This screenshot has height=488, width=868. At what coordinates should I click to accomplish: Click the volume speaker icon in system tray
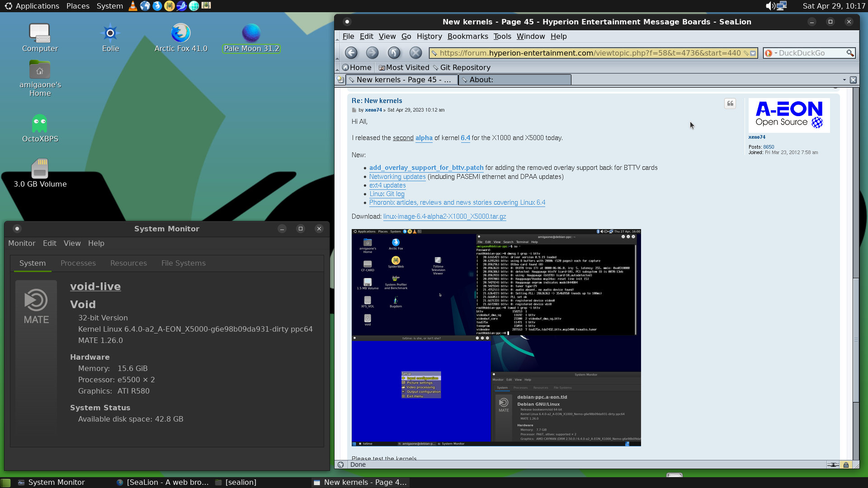point(770,6)
